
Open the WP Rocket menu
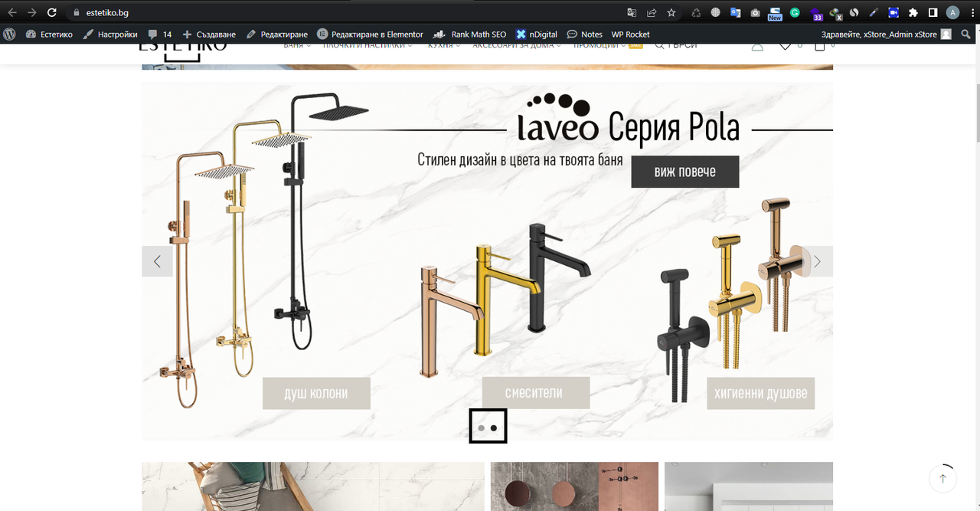[630, 34]
